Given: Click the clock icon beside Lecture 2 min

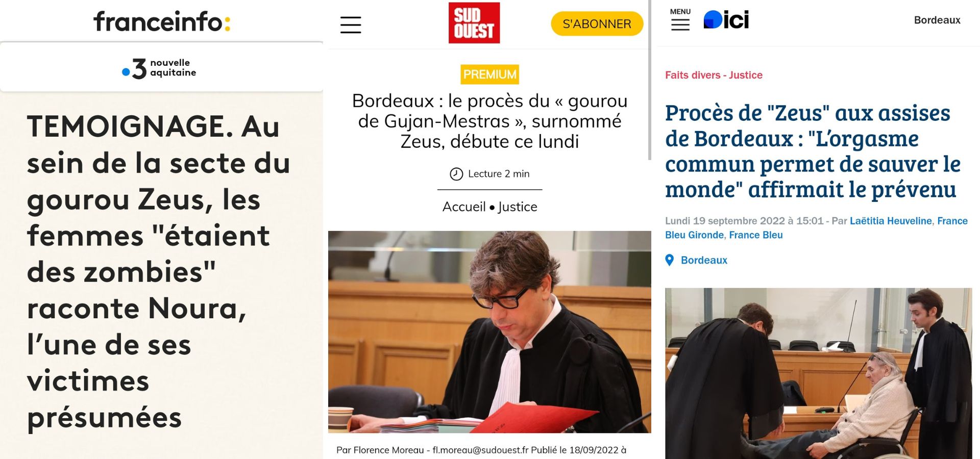Looking at the screenshot, I should [x=456, y=174].
